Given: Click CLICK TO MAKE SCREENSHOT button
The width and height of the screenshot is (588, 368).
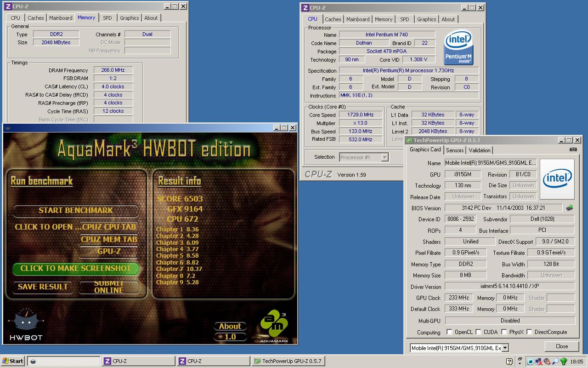Looking at the screenshot, I should (76, 268).
